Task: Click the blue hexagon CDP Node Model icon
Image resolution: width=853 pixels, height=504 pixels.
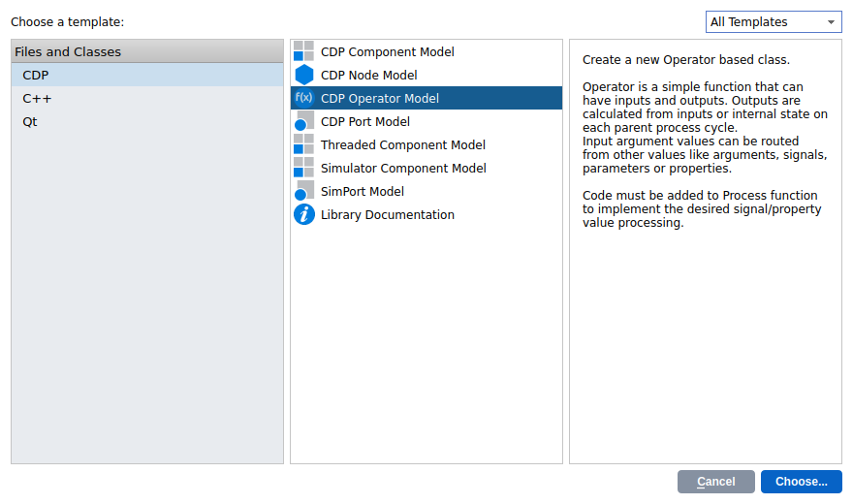Action: coord(303,75)
